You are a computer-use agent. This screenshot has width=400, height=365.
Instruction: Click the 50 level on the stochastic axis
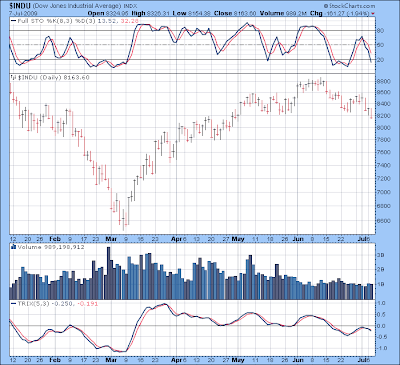pos(380,45)
